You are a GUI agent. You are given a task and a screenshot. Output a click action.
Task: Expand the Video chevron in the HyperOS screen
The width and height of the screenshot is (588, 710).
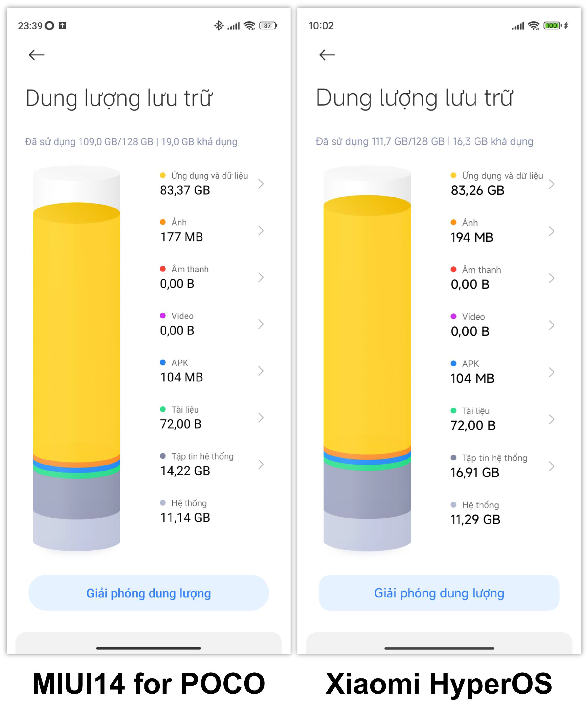point(552,325)
